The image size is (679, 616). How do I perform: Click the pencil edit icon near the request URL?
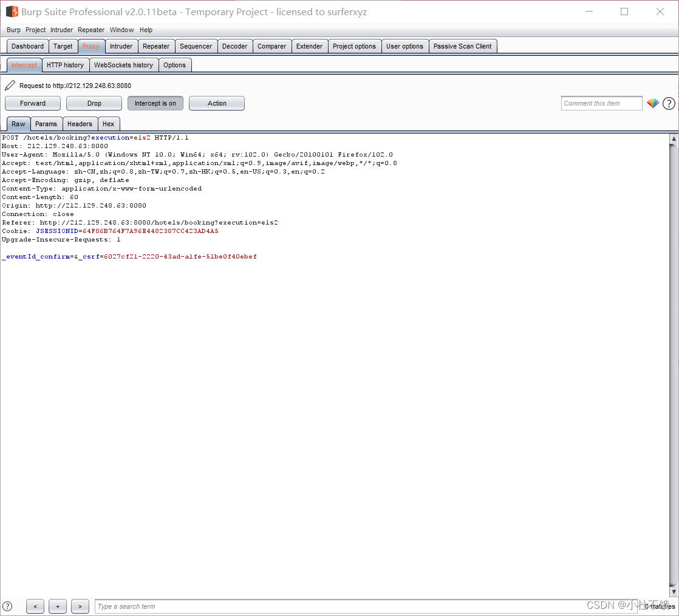(9, 85)
